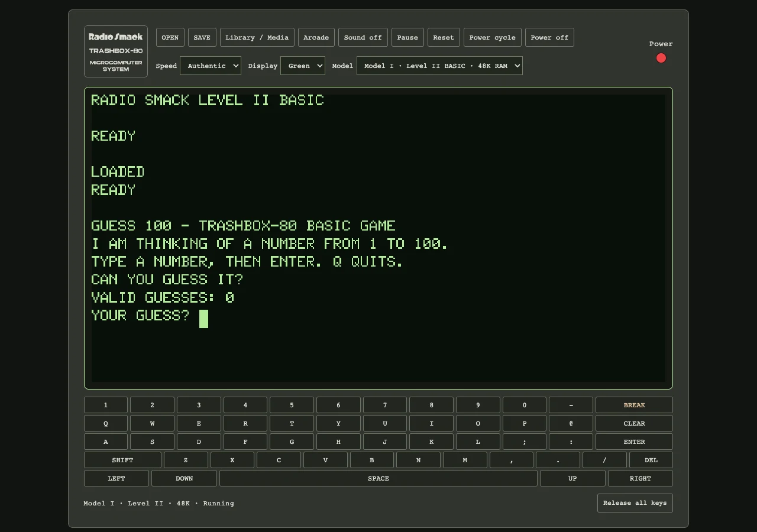This screenshot has width=757, height=532.
Task: Open the Library / Media panel
Action: (x=257, y=37)
